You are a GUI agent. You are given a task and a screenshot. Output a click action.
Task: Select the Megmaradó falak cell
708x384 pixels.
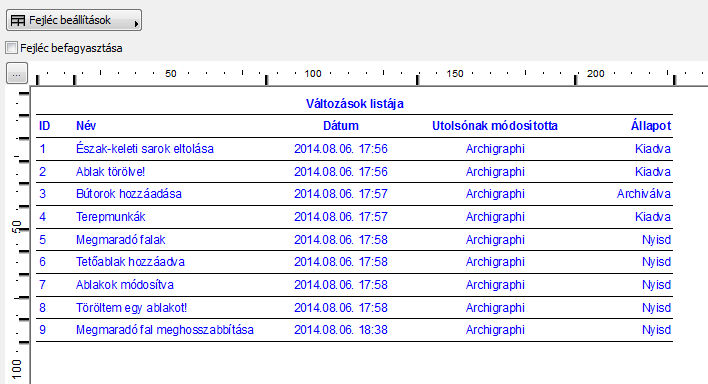[121, 239]
